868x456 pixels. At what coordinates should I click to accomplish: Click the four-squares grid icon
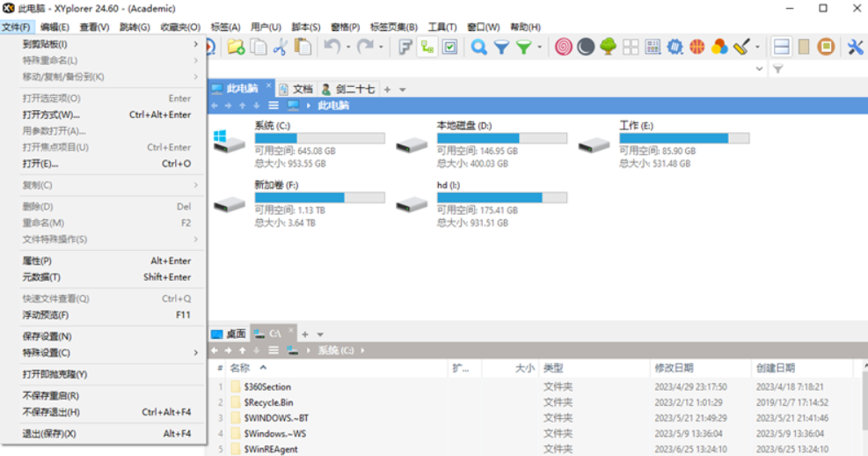click(x=631, y=47)
